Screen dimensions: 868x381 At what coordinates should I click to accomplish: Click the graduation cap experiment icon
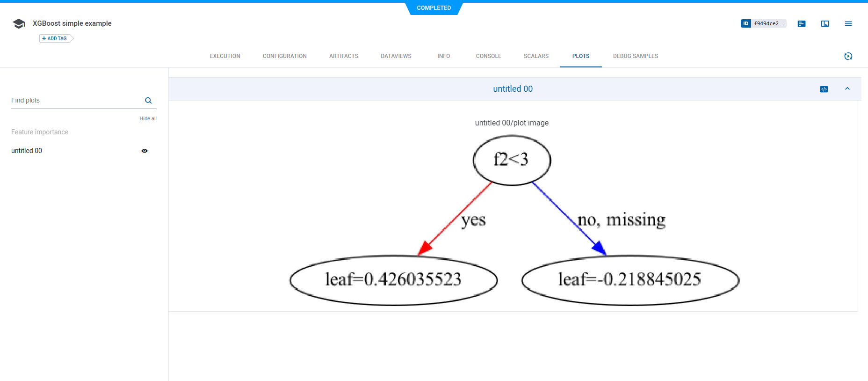[x=19, y=24]
